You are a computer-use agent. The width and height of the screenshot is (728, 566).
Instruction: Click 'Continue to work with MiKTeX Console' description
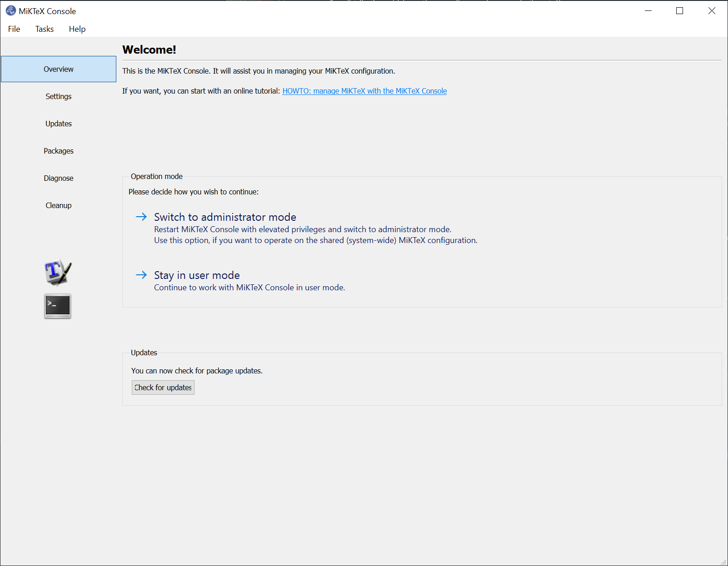pyautogui.click(x=249, y=288)
